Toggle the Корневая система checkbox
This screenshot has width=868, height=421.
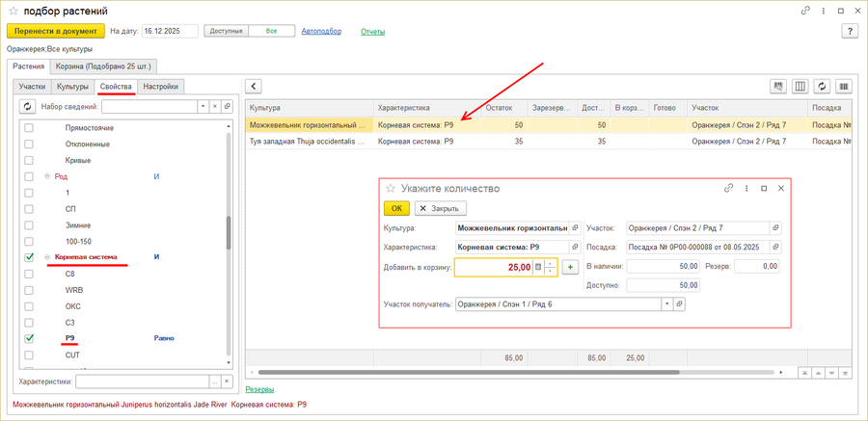tap(29, 257)
